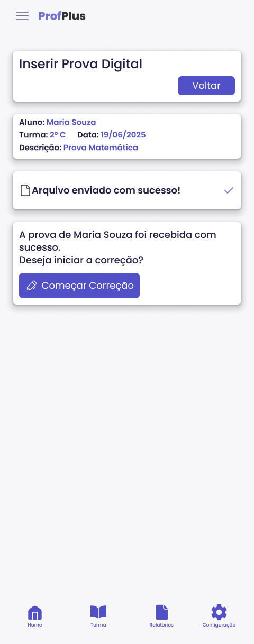Click the class value 2º C
This screenshot has height=644, width=254.
click(58, 135)
